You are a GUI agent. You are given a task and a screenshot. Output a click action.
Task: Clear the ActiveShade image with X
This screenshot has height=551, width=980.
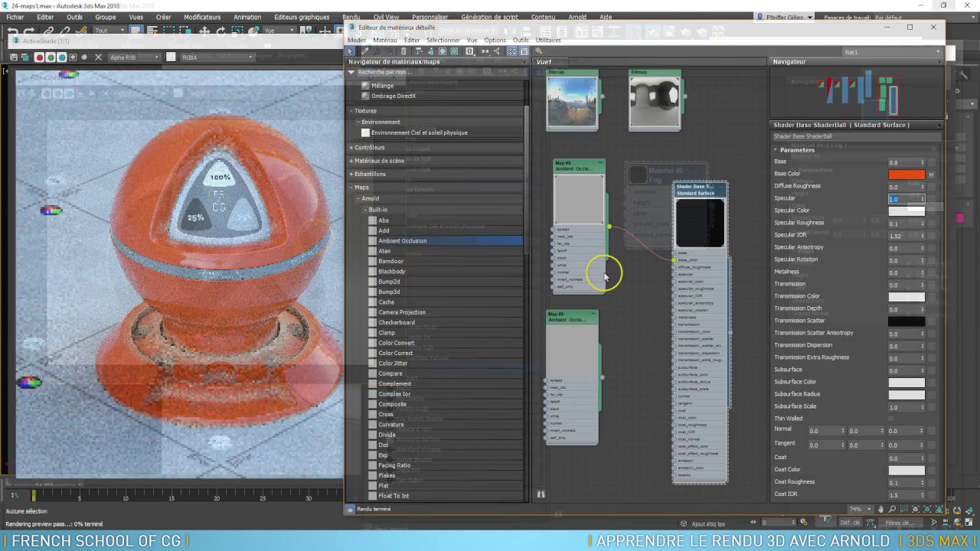(98, 57)
